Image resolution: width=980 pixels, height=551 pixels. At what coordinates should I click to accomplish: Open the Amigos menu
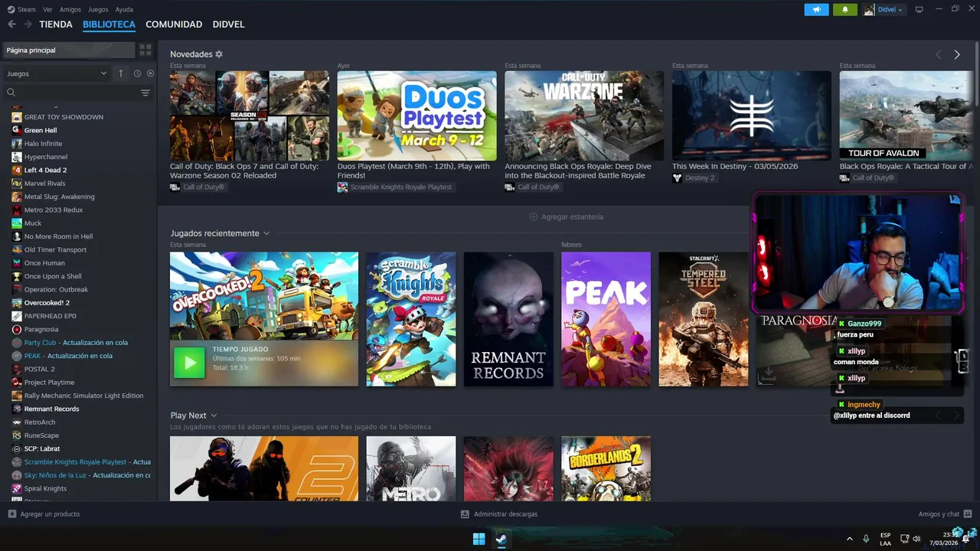(x=70, y=9)
